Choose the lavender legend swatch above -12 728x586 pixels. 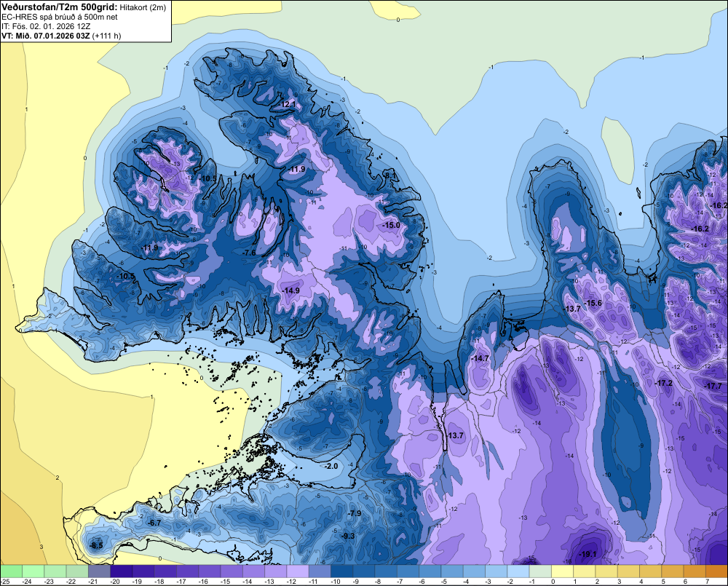coord(298,571)
